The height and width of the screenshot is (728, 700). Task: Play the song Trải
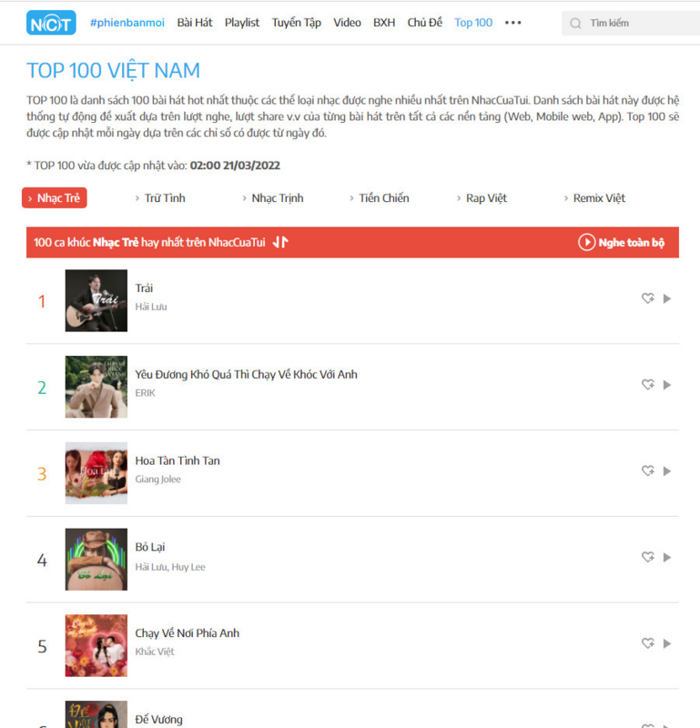pyautogui.click(x=667, y=298)
